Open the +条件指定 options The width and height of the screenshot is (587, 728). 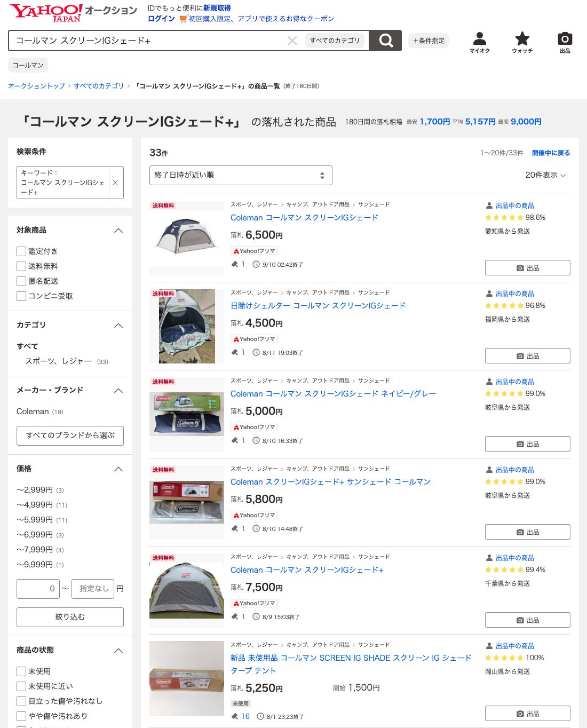coord(429,41)
